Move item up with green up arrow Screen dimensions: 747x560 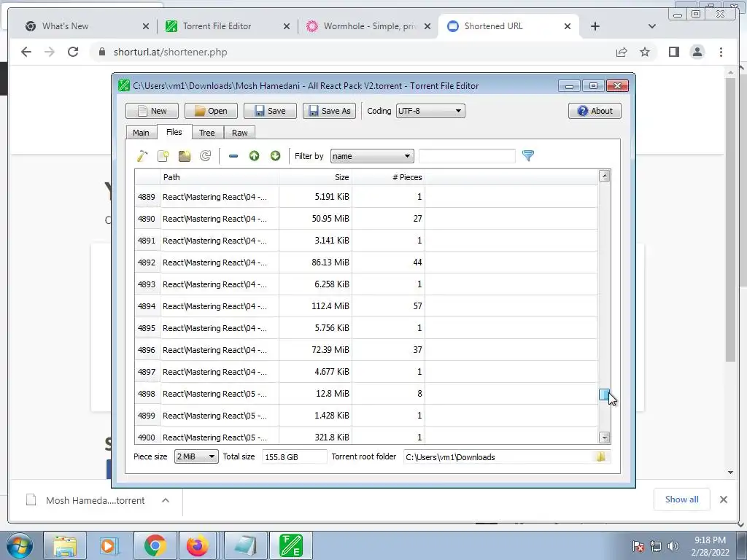254,156
